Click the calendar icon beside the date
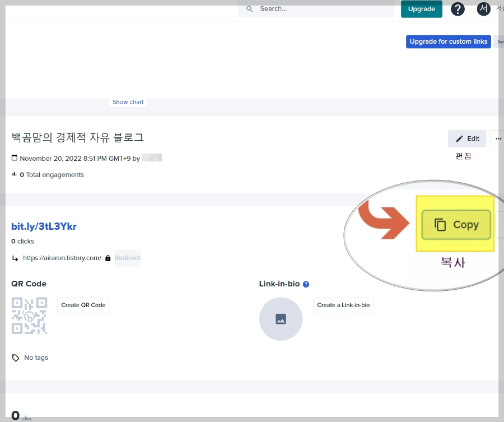Screen dimensions: 504x422 14,157
